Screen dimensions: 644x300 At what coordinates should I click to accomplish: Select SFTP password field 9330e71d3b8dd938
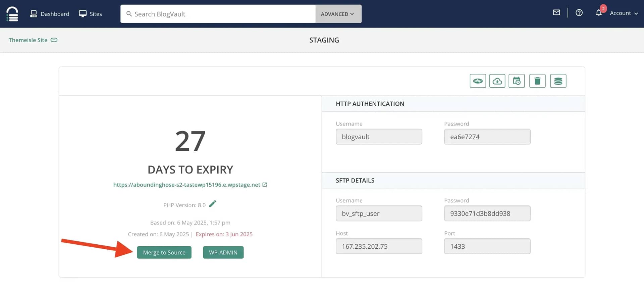(x=487, y=213)
